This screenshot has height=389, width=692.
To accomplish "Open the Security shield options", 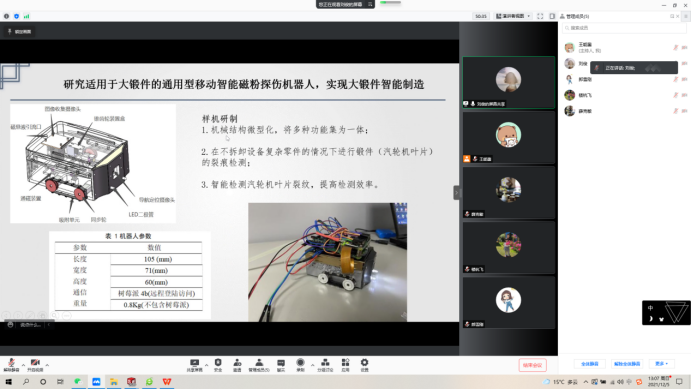I will click(218, 365).
